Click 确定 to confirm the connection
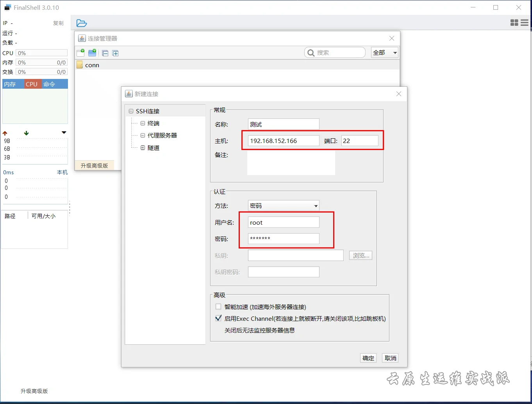The width and height of the screenshot is (532, 404). coord(368,358)
